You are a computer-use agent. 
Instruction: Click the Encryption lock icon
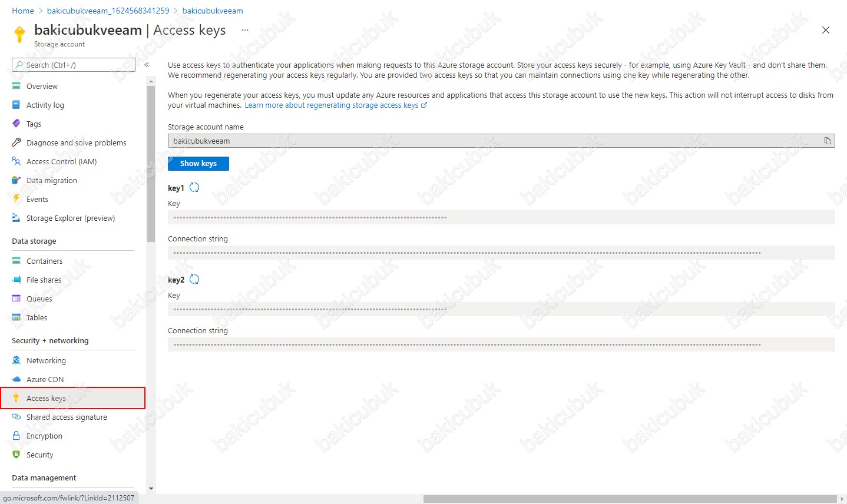pyautogui.click(x=16, y=436)
